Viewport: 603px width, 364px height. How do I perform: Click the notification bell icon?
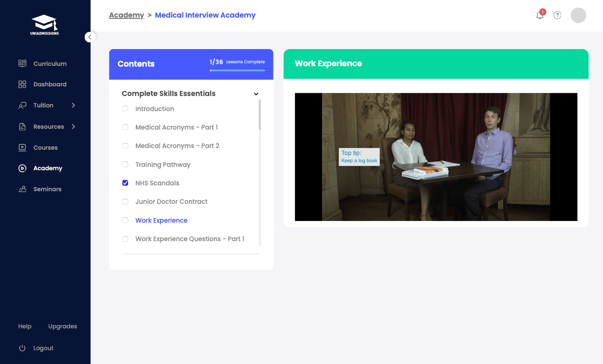[540, 16]
